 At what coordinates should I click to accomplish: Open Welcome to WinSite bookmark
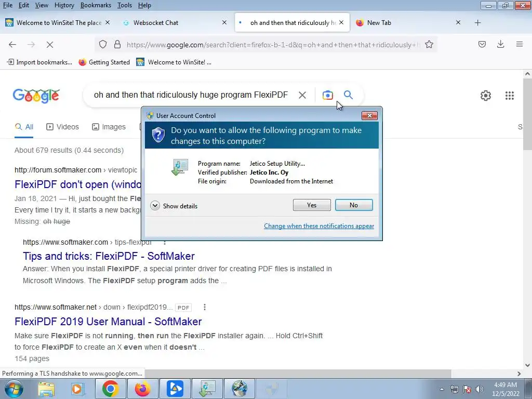click(174, 62)
